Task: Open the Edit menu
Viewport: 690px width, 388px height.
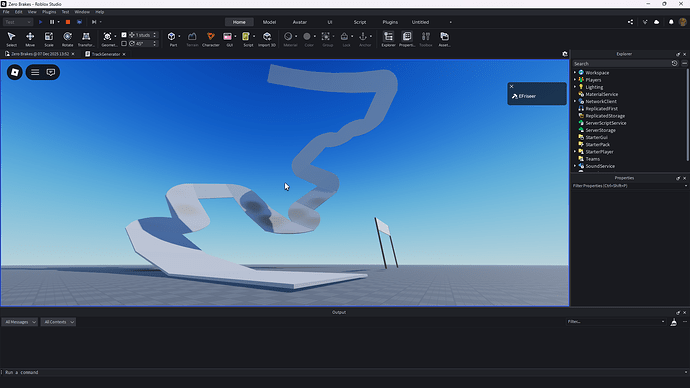Action: click(18, 12)
